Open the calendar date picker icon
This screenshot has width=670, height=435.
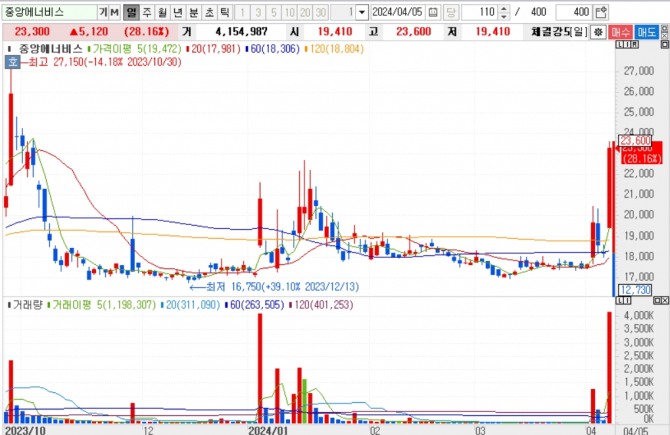click(x=433, y=12)
